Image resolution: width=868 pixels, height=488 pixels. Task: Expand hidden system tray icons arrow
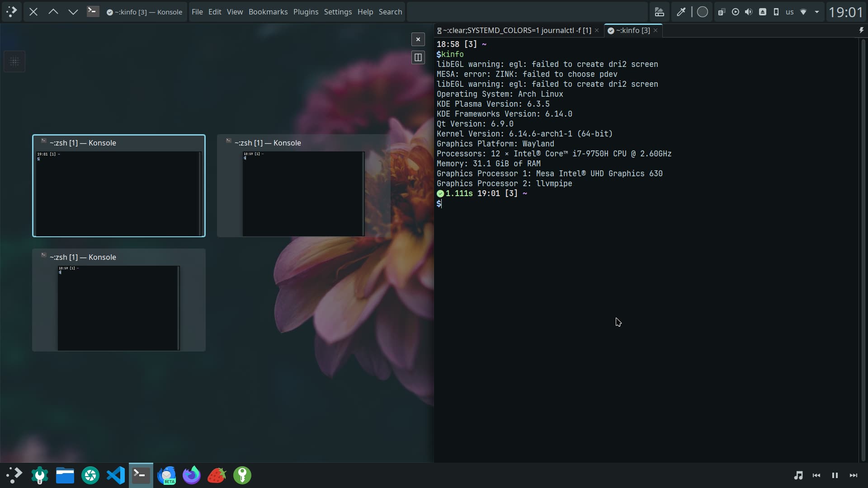(817, 12)
